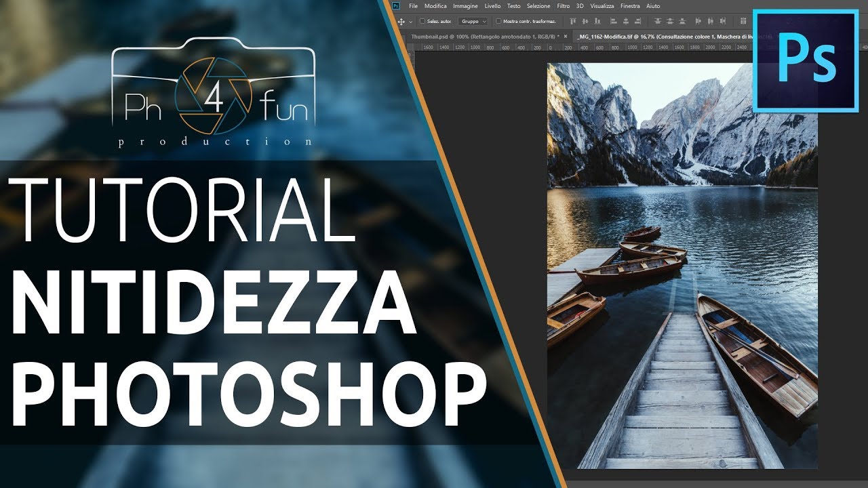This screenshot has height=488, width=868.
Task: Click the Distribute right edges icon
Action: tap(723, 21)
